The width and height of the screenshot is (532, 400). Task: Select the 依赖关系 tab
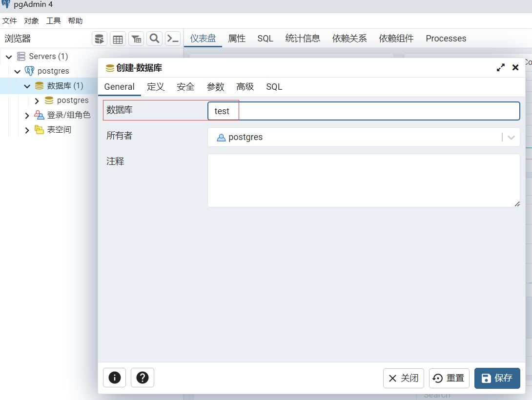tap(349, 39)
